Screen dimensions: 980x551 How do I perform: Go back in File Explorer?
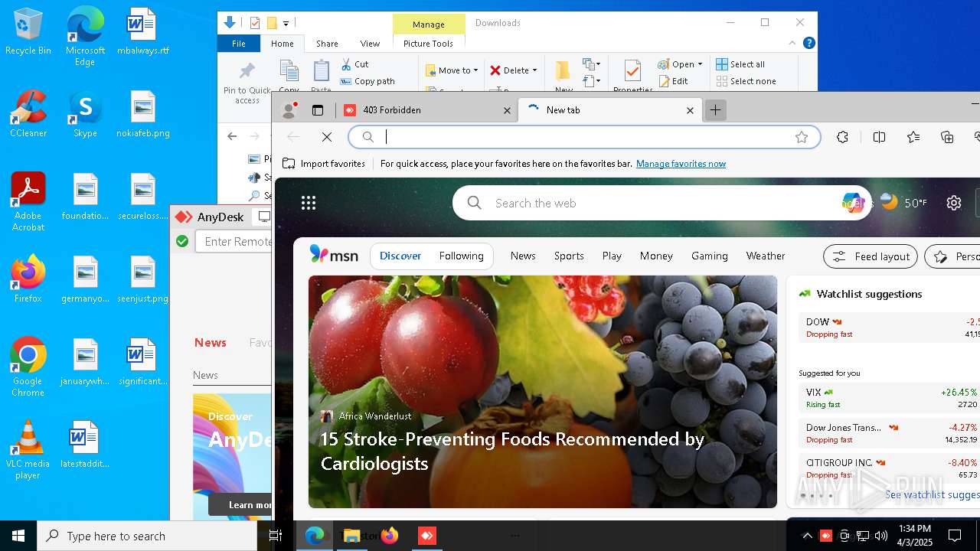(x=232, y=136)
